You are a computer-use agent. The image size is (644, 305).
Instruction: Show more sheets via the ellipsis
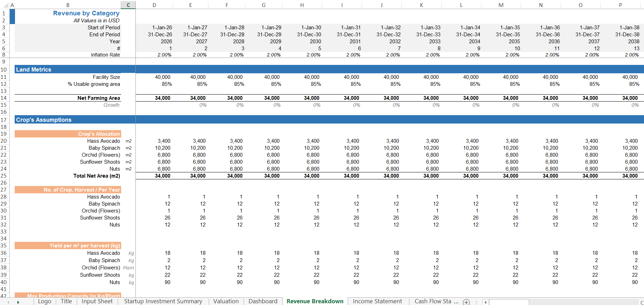point(456,302)
